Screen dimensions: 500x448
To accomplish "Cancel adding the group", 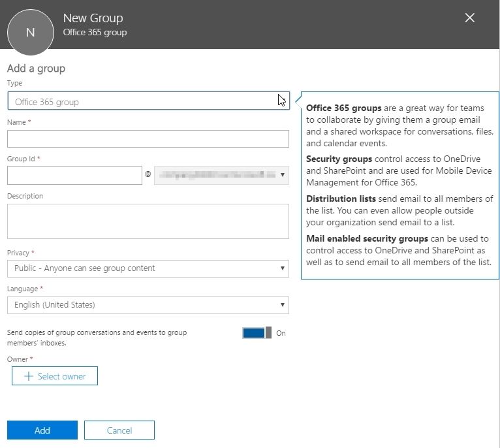I will click(119, 430).
